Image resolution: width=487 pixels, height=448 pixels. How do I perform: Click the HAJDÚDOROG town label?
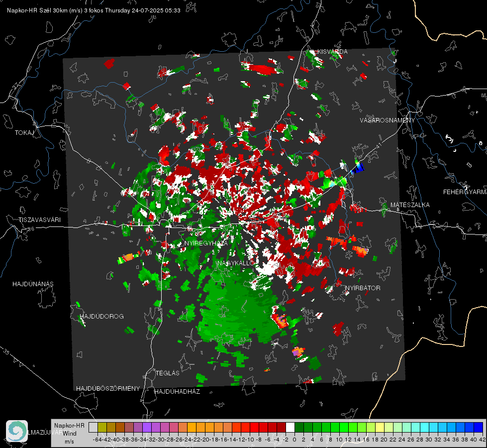[101, 317]
